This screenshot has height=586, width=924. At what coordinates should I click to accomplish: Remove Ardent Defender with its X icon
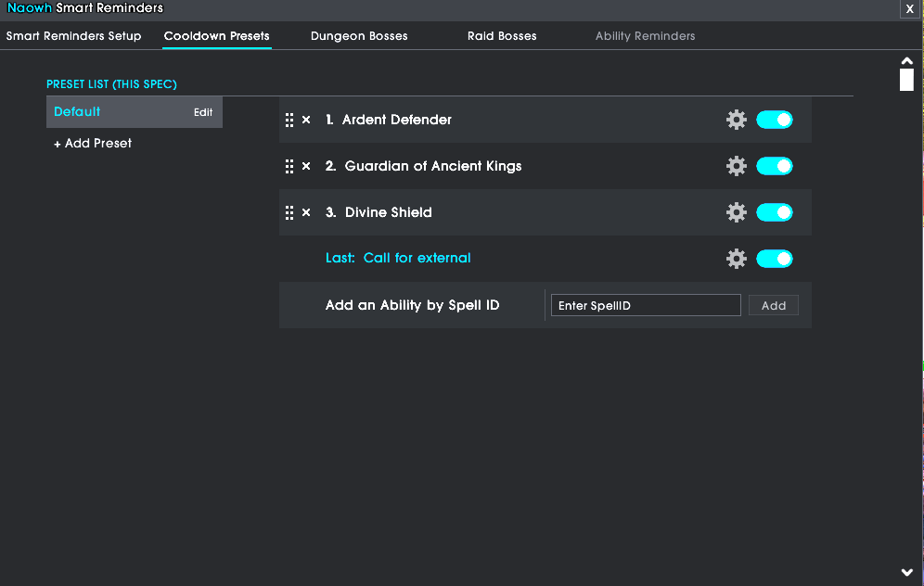point(306,120)
